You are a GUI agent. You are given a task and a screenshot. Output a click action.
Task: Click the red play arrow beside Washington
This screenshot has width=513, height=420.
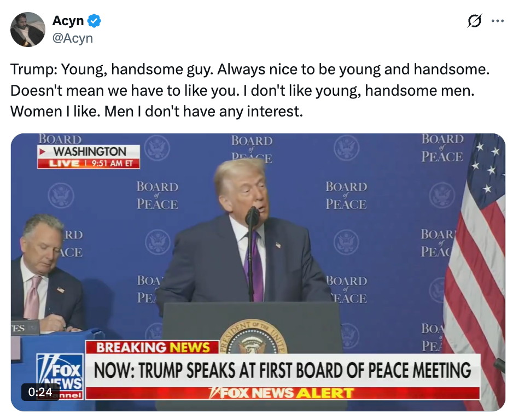click(x=42, y=151)
